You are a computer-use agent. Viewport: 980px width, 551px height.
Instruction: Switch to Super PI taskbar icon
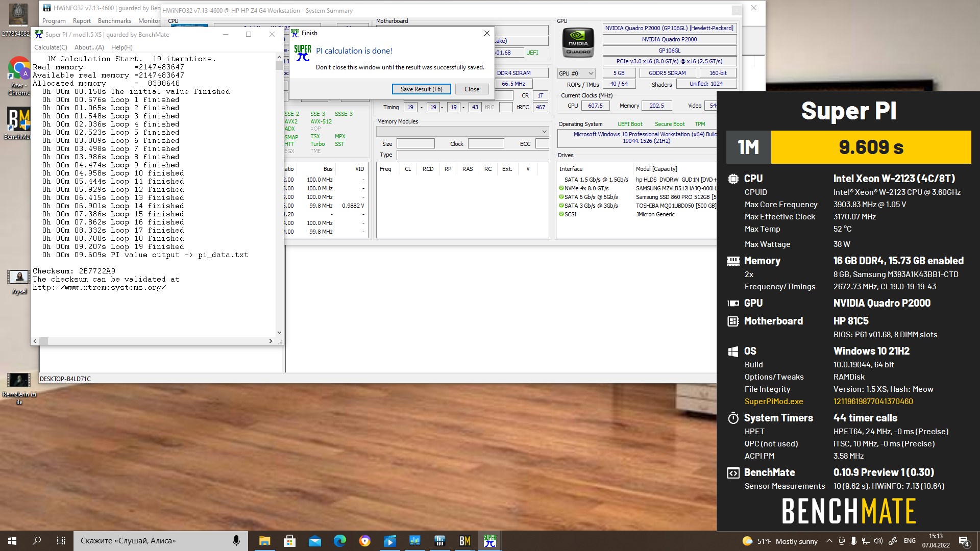(x=490, y=541)
